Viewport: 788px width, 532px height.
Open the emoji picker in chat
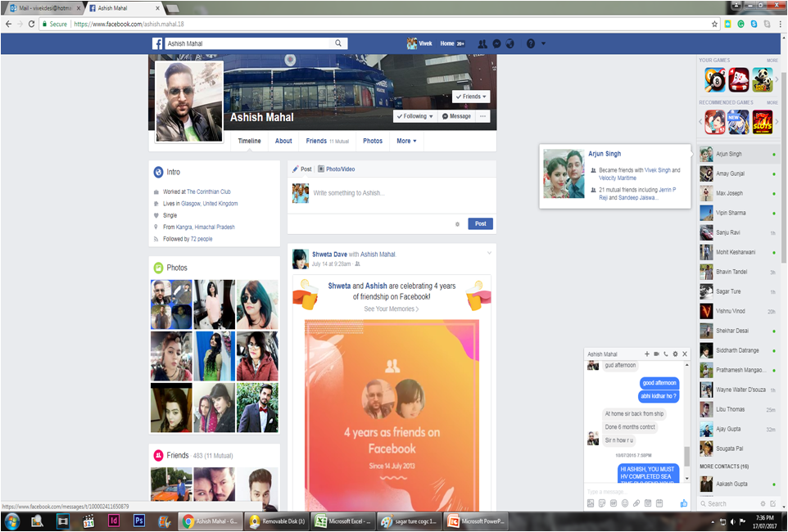pyautogui.click(x=625, y=503)
